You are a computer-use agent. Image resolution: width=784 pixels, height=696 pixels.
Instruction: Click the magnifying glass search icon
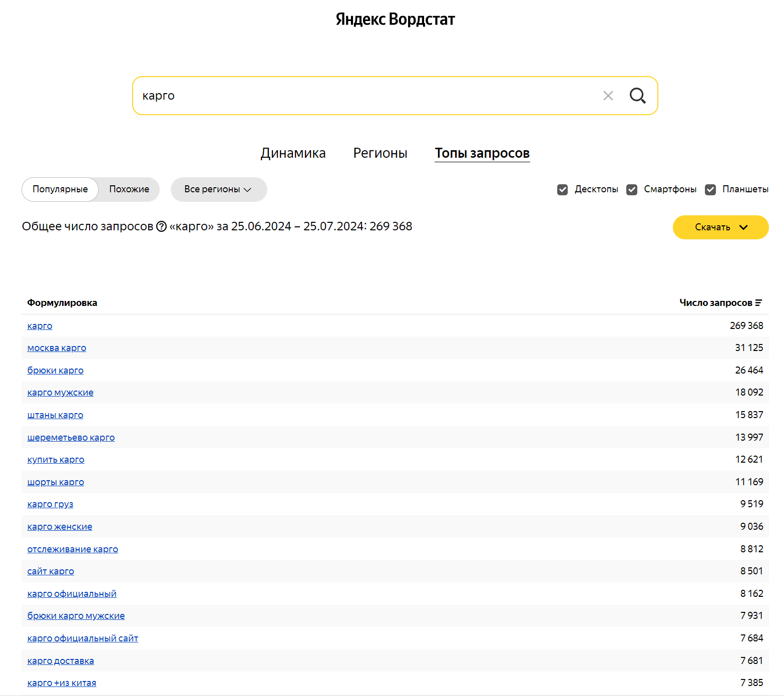pos(637,96)
